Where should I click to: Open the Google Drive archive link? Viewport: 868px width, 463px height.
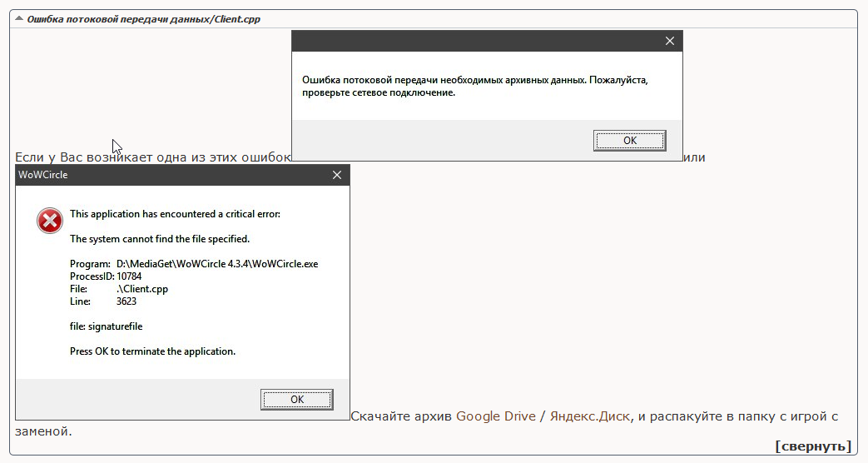pyautogui.click(x=495, y=416)
